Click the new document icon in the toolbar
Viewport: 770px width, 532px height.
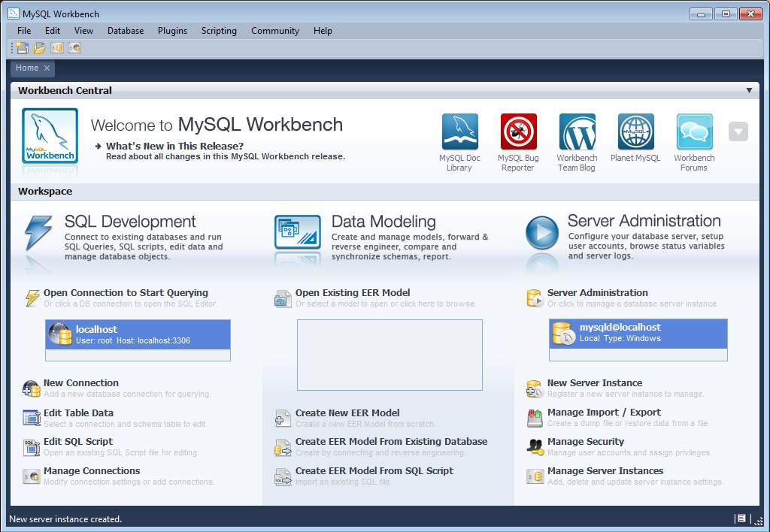click(20, 47)
